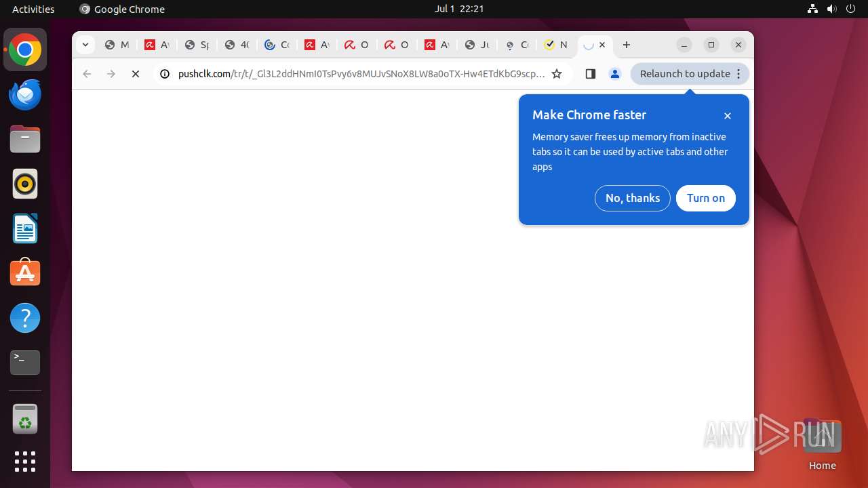868x488 pixels.
Task: Minimize the Chrome window
Action: (684, 45)
